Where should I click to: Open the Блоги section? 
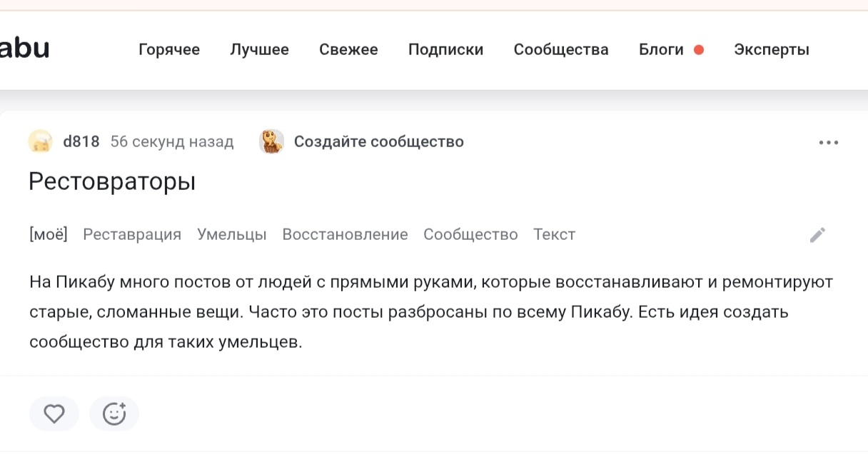661,50
